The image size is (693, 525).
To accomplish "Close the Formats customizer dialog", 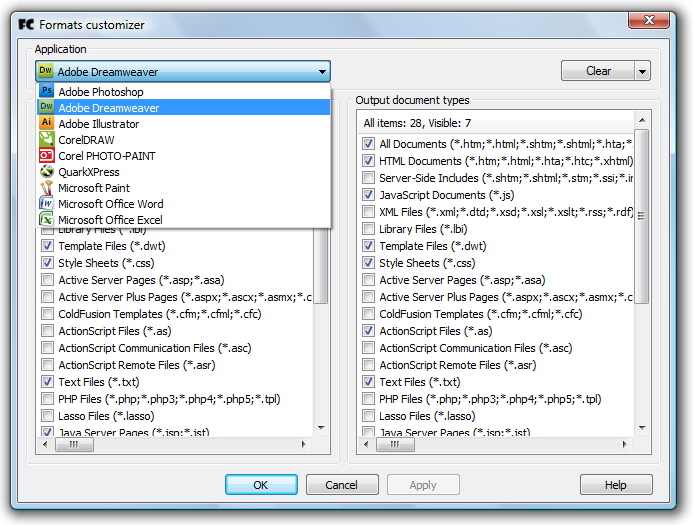I will tap(649, 20).
